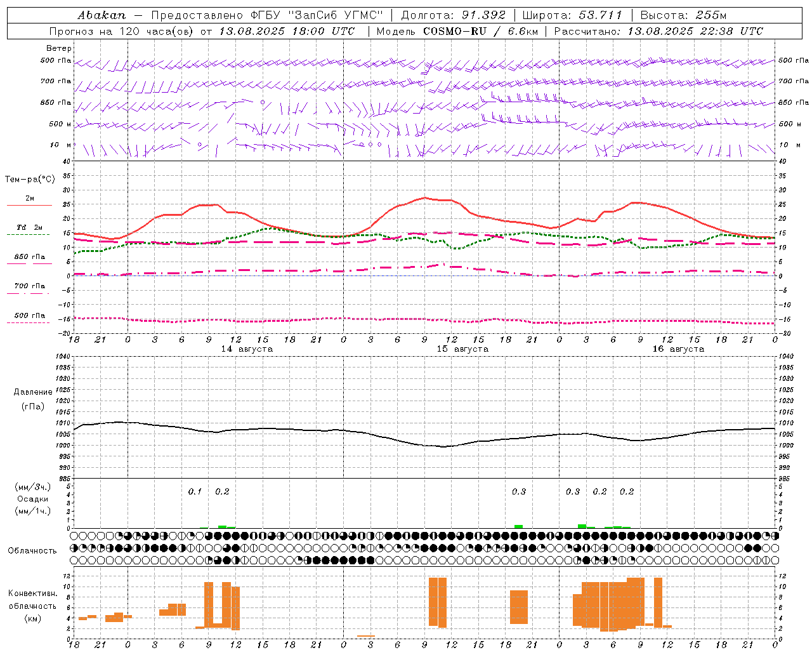The image size is (812, 650).
Task: Click the 'Td 2м' dew point legend label
Action: click(30, 227)
